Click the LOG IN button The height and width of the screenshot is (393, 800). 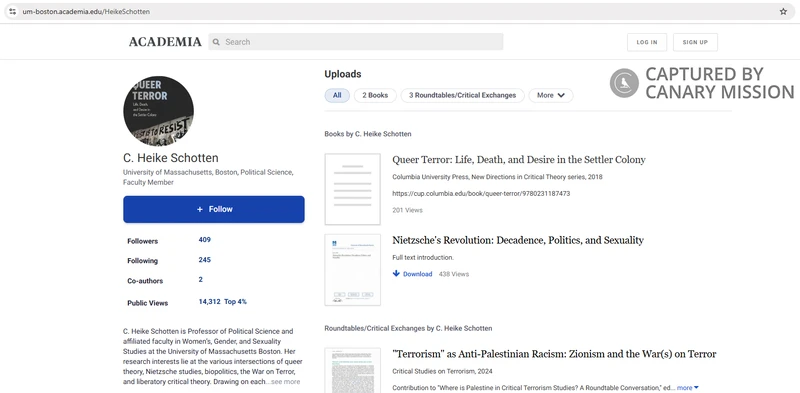point(646,42)
